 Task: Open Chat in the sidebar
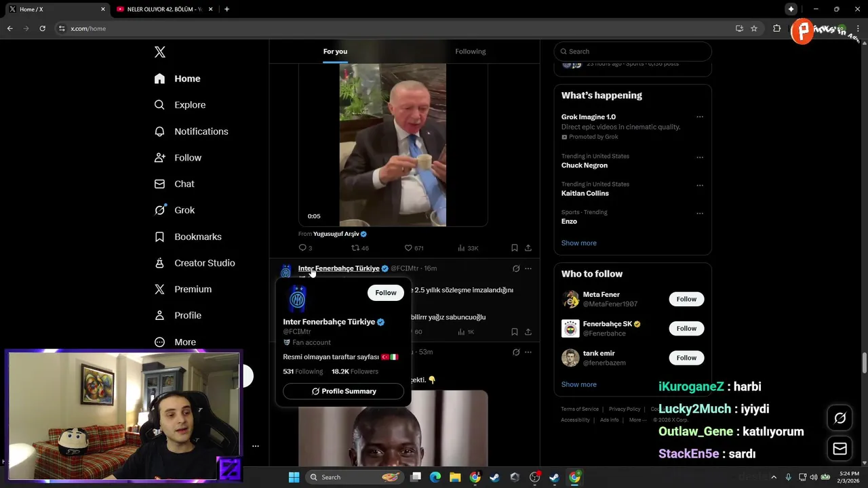[x=174, y=184]
